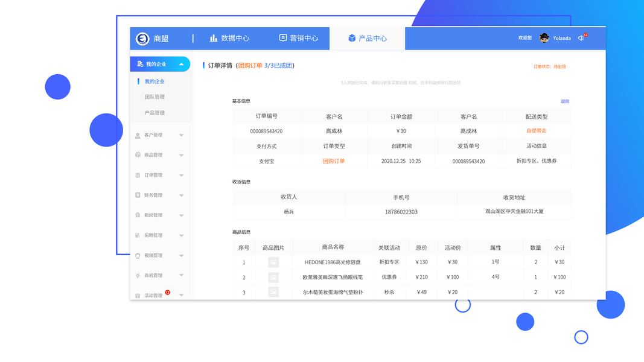Click the 订单管理 list icon
Viewport: 644px width, 362px height.
coord(138,175)
